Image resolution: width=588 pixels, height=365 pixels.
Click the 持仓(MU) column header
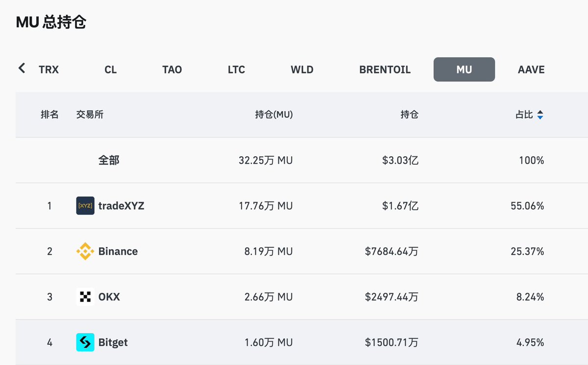[274, 115]
